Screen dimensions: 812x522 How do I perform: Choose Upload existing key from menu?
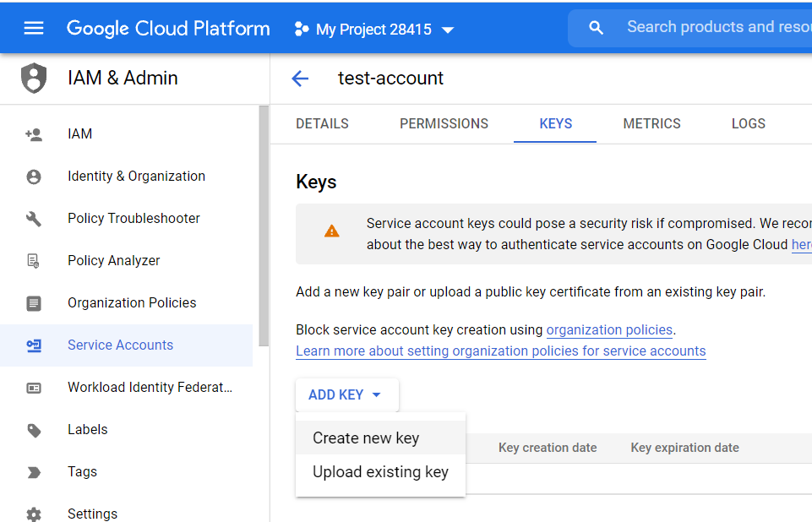[x=380, y=472]
